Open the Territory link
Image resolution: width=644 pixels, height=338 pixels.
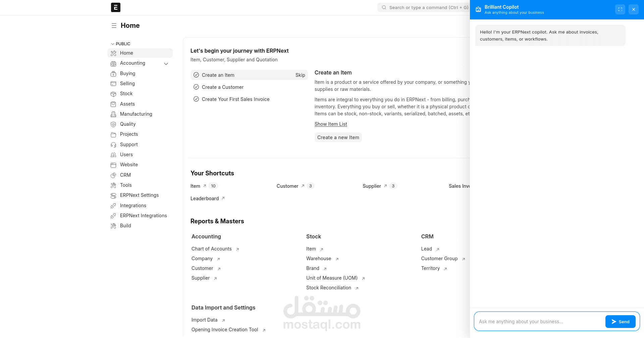tap(430, 268)
